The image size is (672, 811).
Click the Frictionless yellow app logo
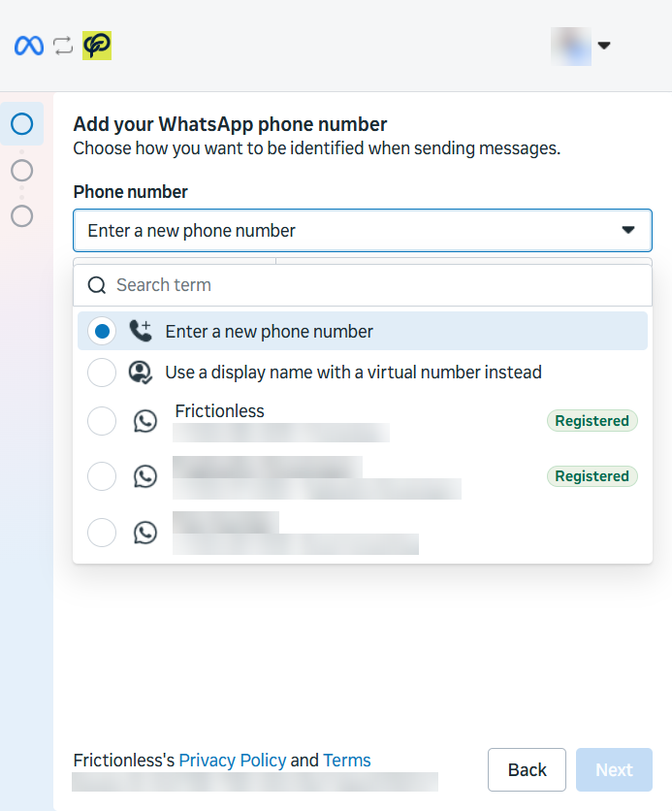pos(97,46)
